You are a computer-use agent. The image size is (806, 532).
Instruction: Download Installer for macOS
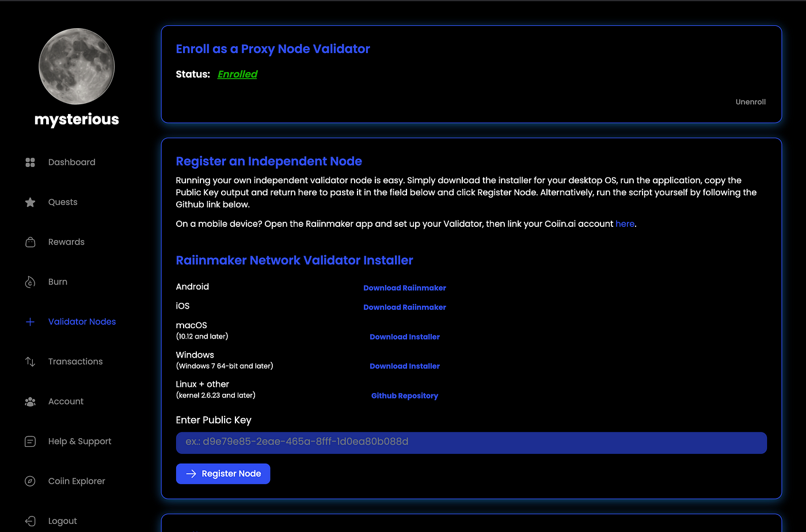[405, 337]
